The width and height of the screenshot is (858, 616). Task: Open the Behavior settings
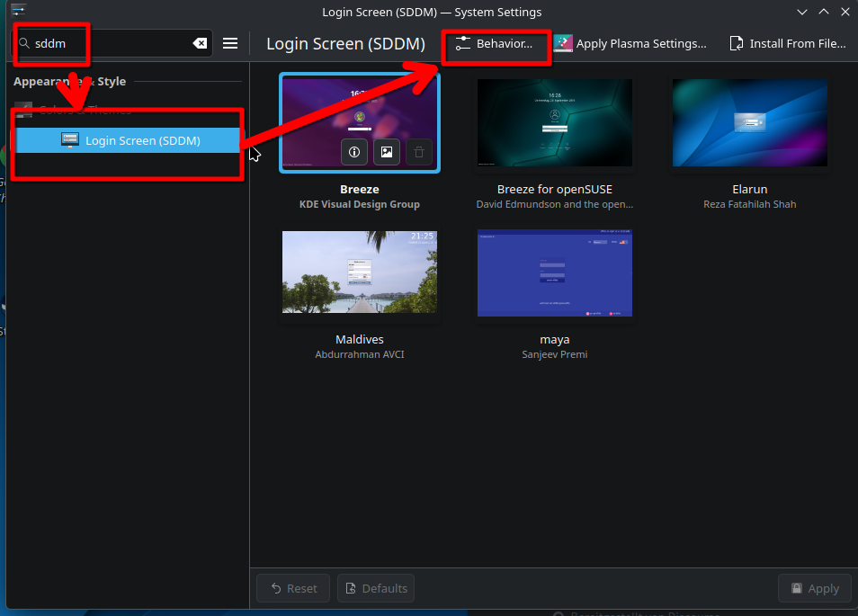click(x=494, y=43)
